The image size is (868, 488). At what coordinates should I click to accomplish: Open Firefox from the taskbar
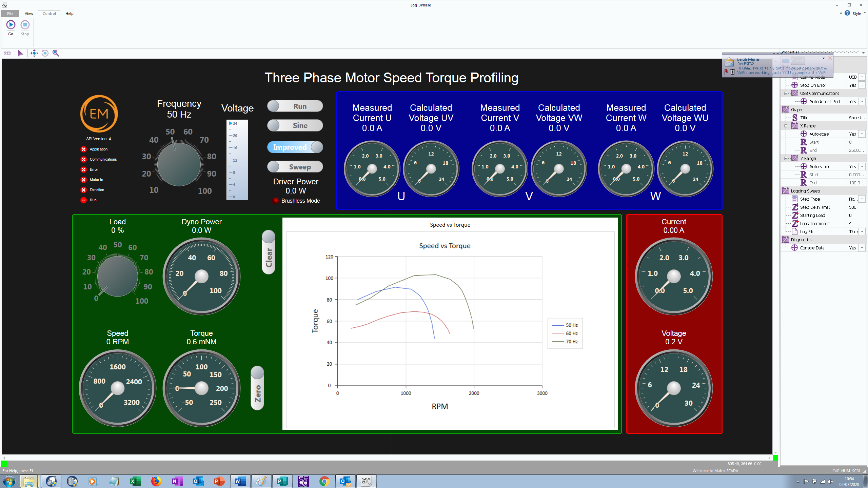(x=156, y=481)
